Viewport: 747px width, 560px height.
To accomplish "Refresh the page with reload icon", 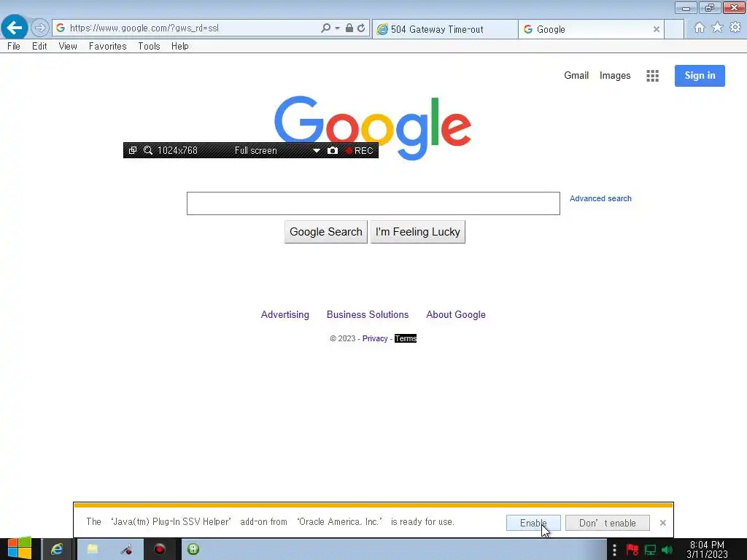I will click(361, 28).
